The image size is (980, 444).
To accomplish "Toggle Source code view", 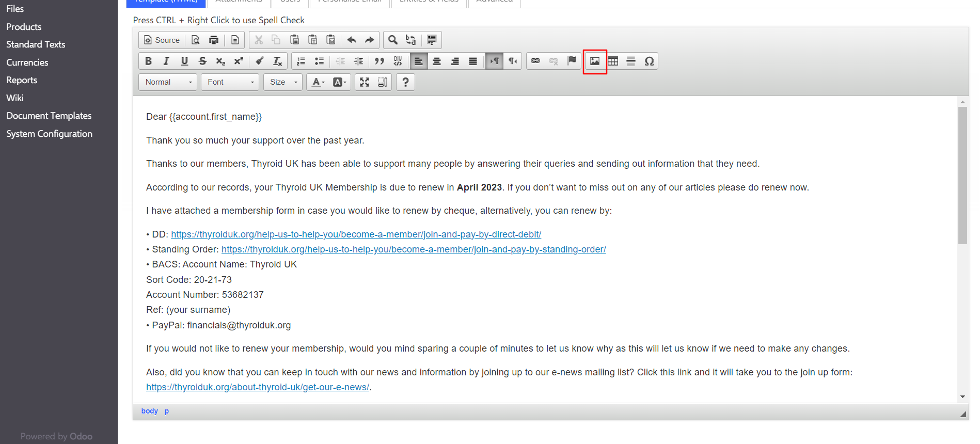I will (162, 40).
